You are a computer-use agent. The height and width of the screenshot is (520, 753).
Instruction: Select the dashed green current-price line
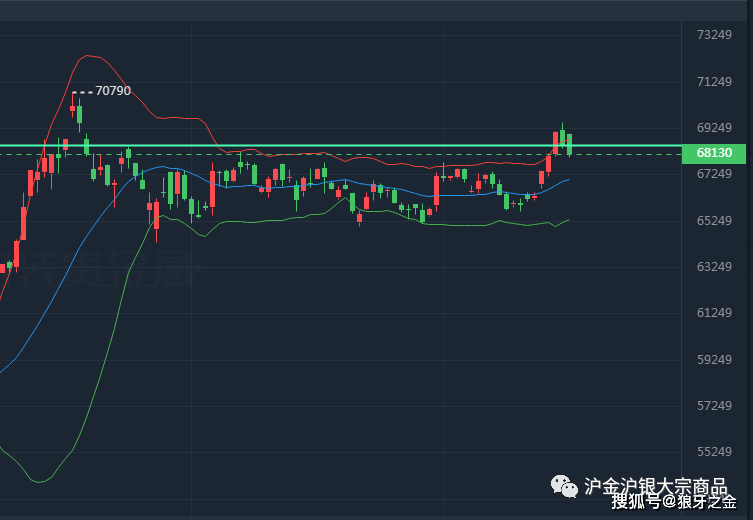click(x=341, y=155)
